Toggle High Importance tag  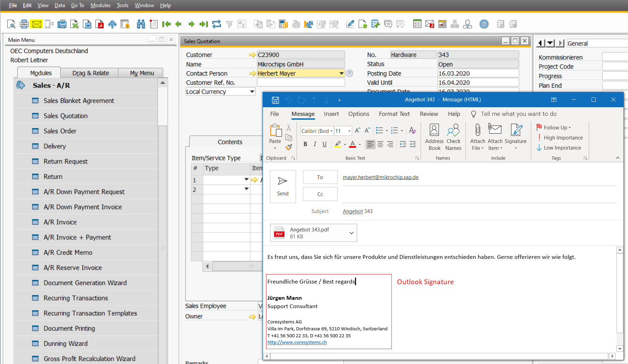point(560,138)
